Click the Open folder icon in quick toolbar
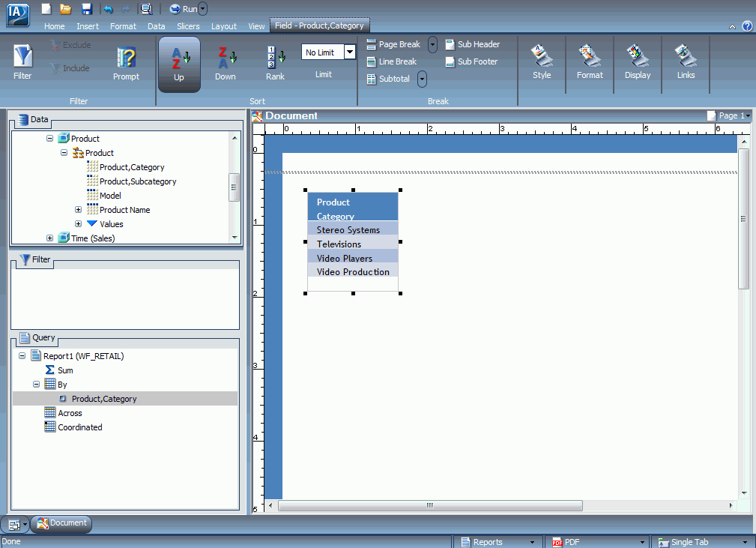 [x=66, y=9]
